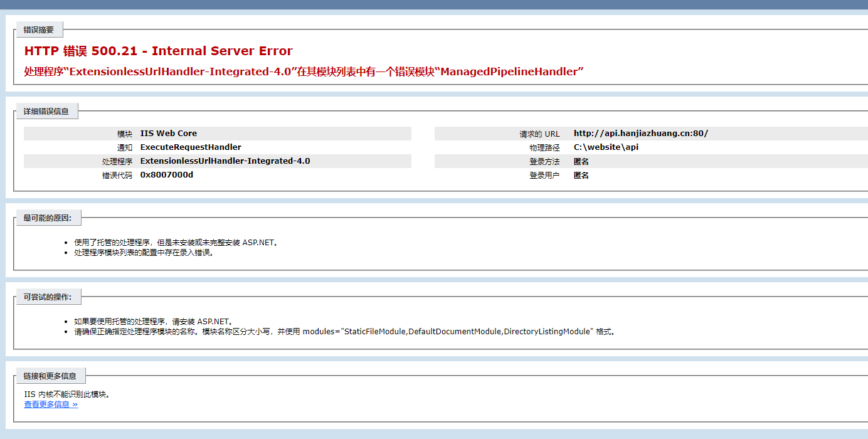This screenshot has height=439, width=868.
Task: Open the 查看更多信息 link
Action: 51,405
